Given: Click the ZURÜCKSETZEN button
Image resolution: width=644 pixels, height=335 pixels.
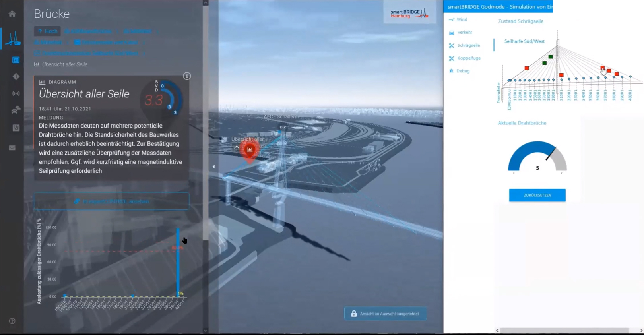Looking at the screenshot, I should (x=537, y=195).
